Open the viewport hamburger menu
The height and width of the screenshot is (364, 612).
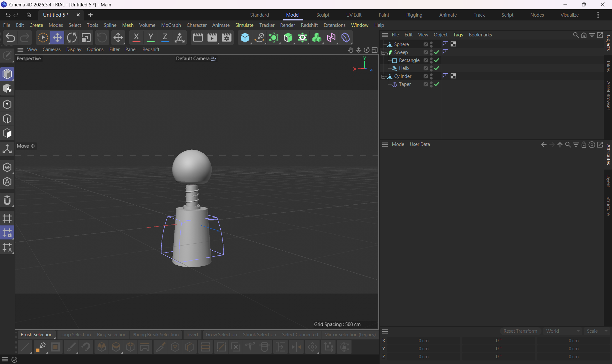(x=20, y=49)
